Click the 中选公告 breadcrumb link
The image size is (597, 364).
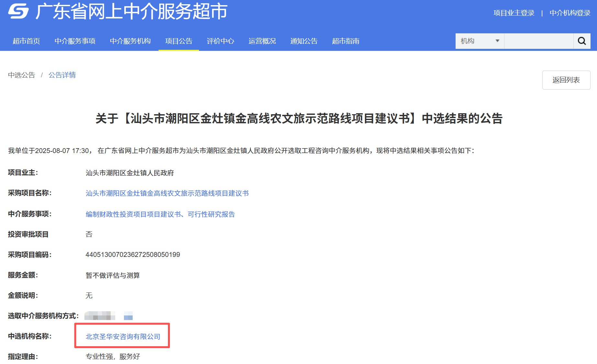(x=21, y=75)
